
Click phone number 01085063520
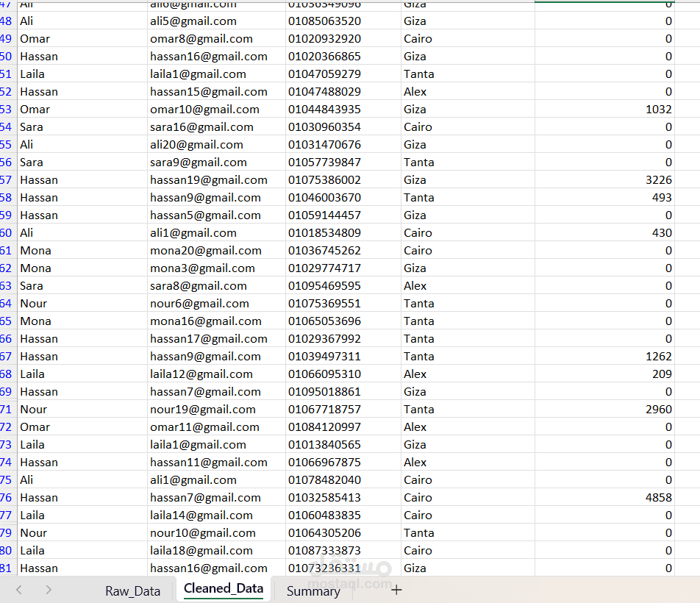pos(343,21)
